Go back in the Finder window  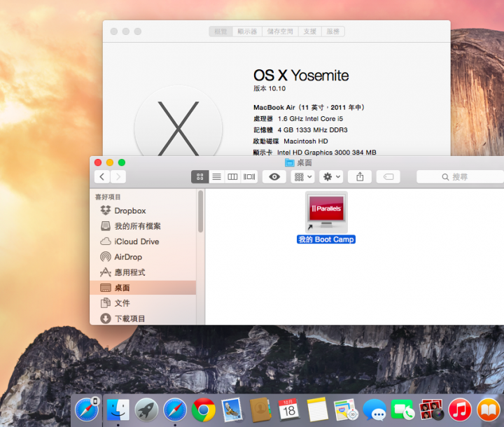(102, 177)
